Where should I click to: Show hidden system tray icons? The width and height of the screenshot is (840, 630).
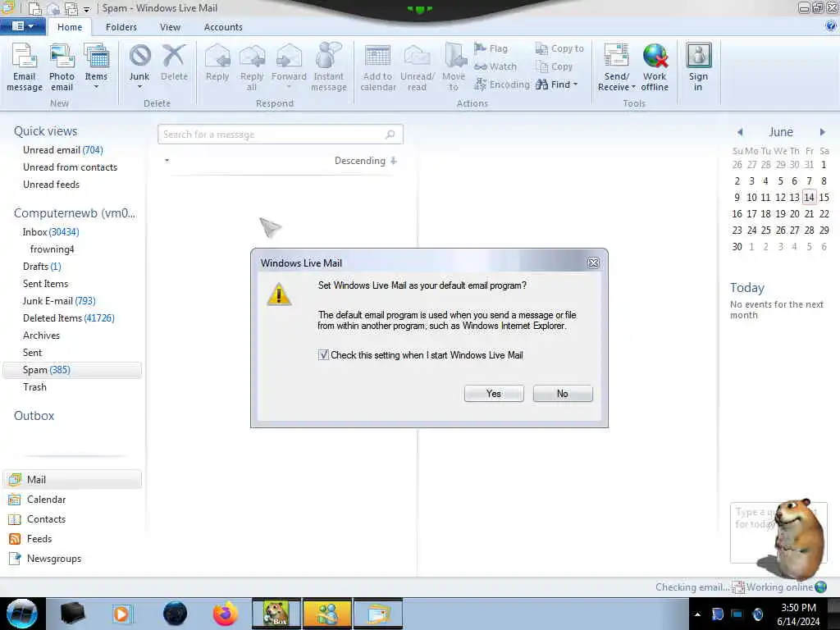tap(697, 614)
